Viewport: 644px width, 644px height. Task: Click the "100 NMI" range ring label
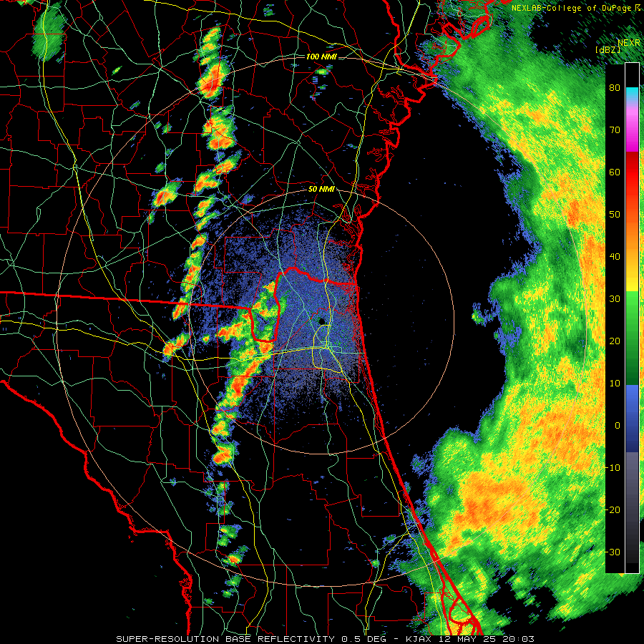click(x=321, y=57)
